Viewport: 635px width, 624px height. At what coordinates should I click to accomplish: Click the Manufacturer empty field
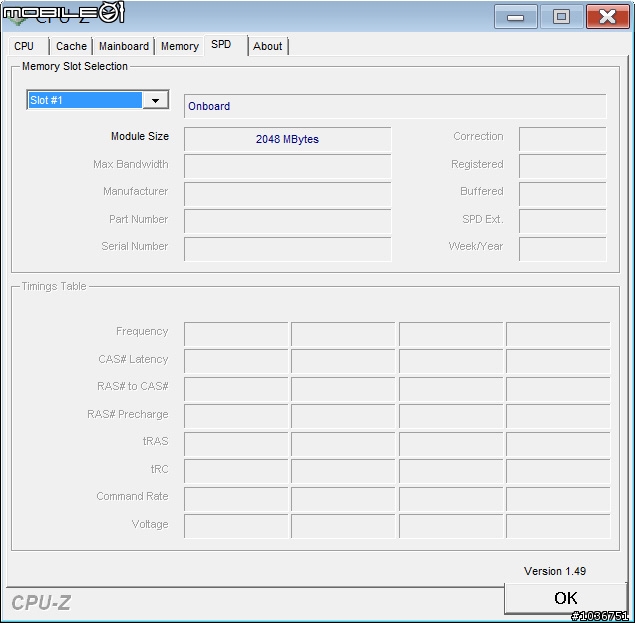tap(288, 194)
